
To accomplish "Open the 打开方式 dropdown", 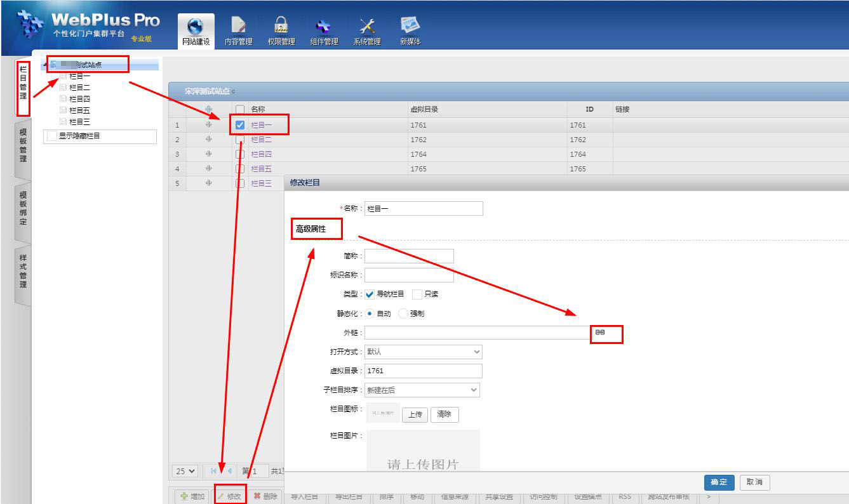I will point(423,352).
